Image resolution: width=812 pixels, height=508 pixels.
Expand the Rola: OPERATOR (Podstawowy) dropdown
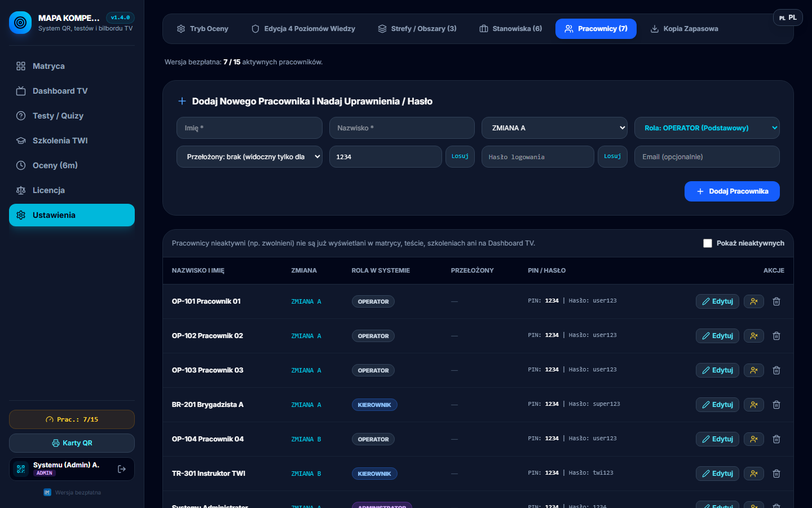707,128
